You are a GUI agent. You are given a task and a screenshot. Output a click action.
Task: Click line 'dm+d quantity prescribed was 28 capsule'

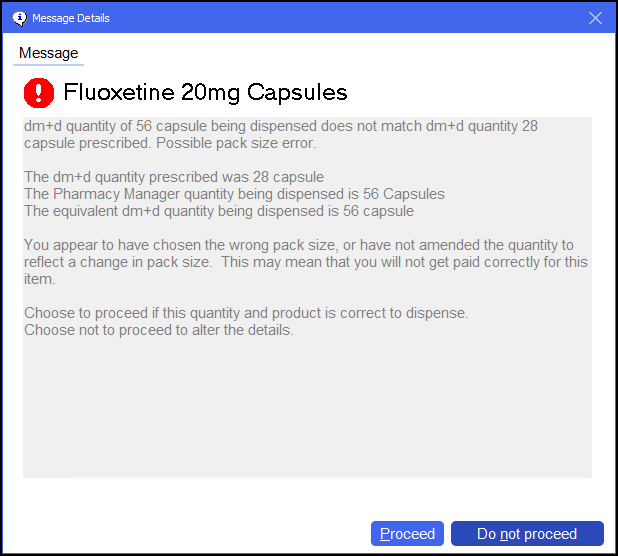pos(173,178)
